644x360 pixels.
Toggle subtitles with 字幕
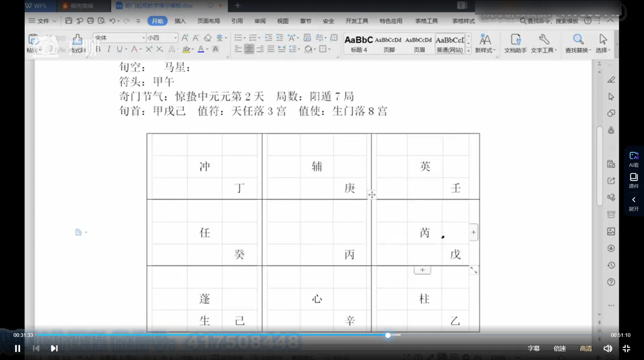point(534,349)
